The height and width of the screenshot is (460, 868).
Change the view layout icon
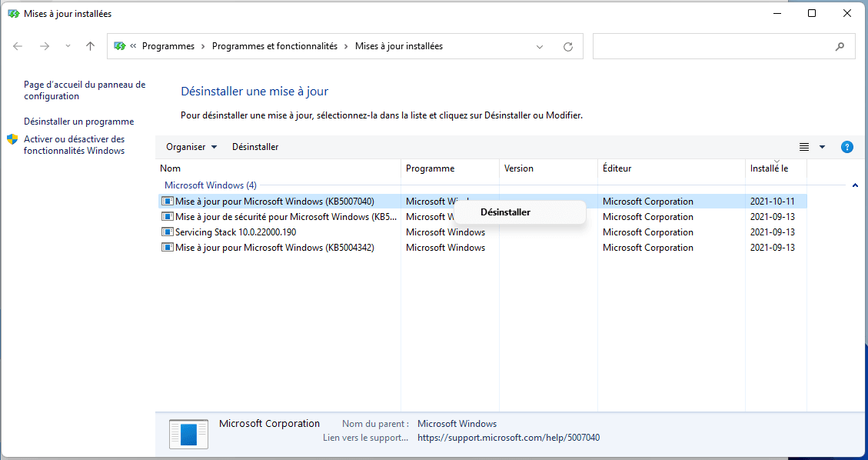click(804, 147)
